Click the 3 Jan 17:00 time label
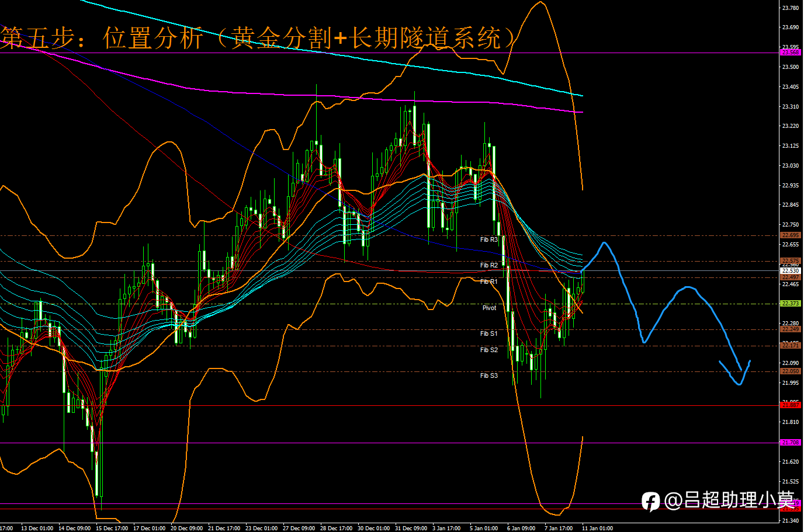The image size is (804, 532). tap(447, 528)
